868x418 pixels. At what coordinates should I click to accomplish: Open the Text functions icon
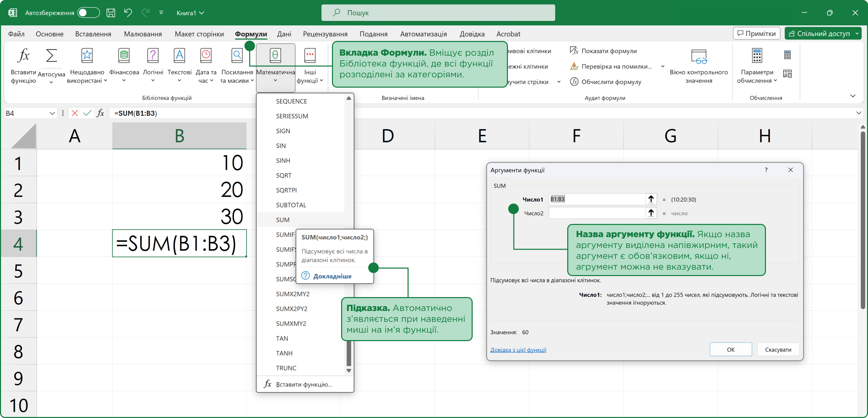tap(179, 55)
